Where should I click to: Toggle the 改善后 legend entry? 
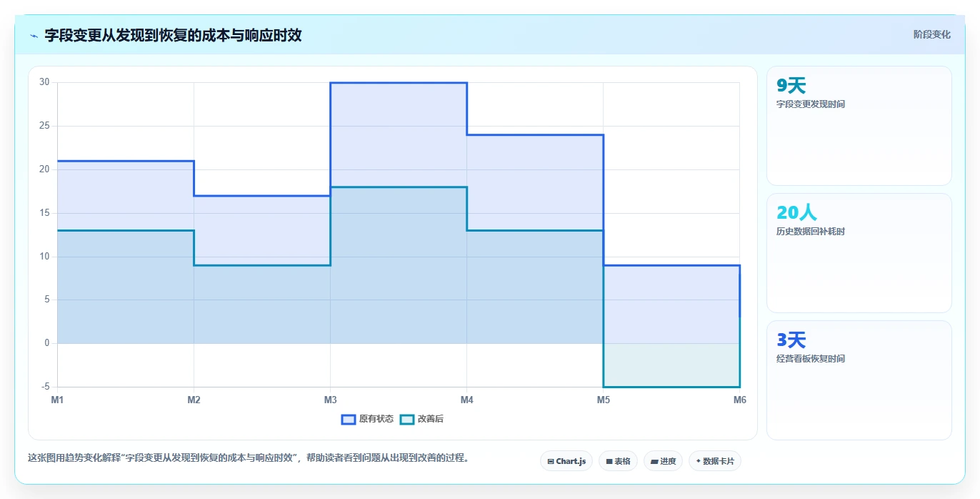point(421,419)
